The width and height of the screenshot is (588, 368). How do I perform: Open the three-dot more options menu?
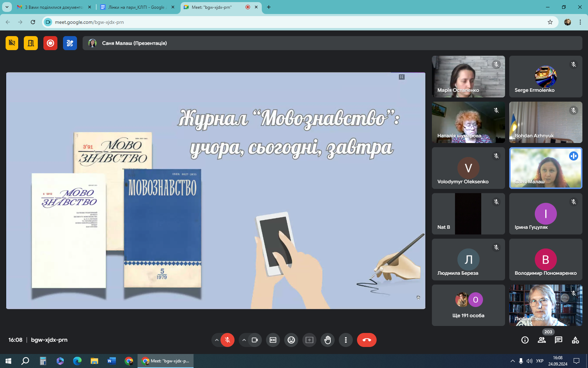[346, 340]
